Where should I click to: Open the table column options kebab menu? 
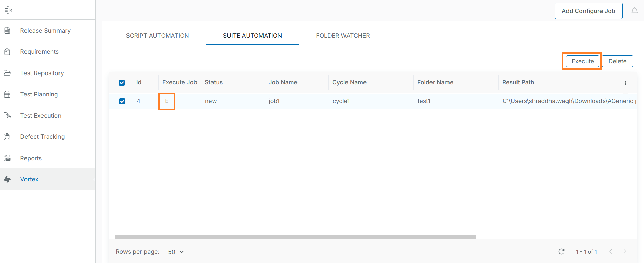pyautogui.click(x=625, y=83)
